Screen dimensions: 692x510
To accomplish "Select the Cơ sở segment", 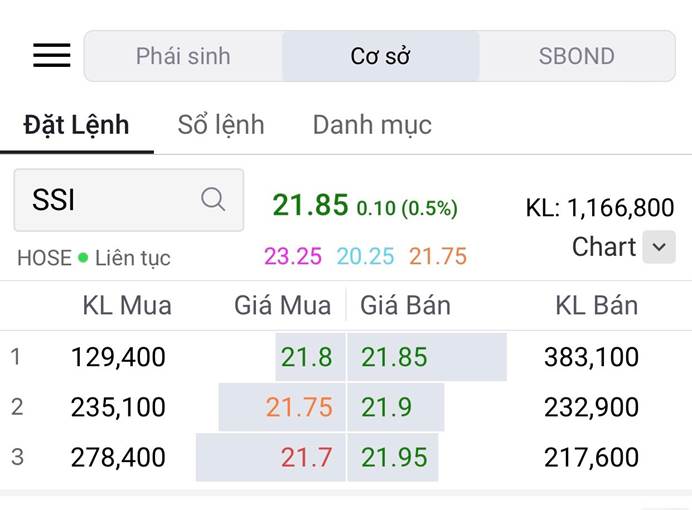I will pyautogui.click(x=380, y=56).
